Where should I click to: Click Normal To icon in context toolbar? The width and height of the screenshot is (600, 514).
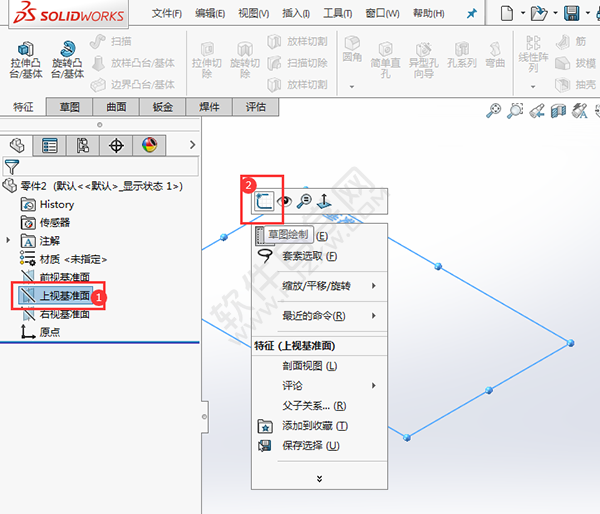coord(324,201)
